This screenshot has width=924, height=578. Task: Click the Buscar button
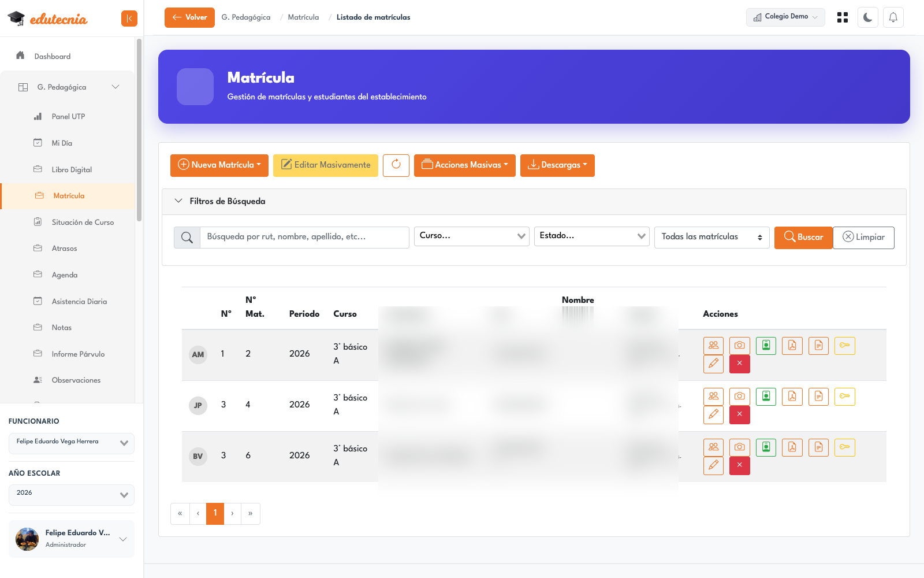tap(803, 238)
